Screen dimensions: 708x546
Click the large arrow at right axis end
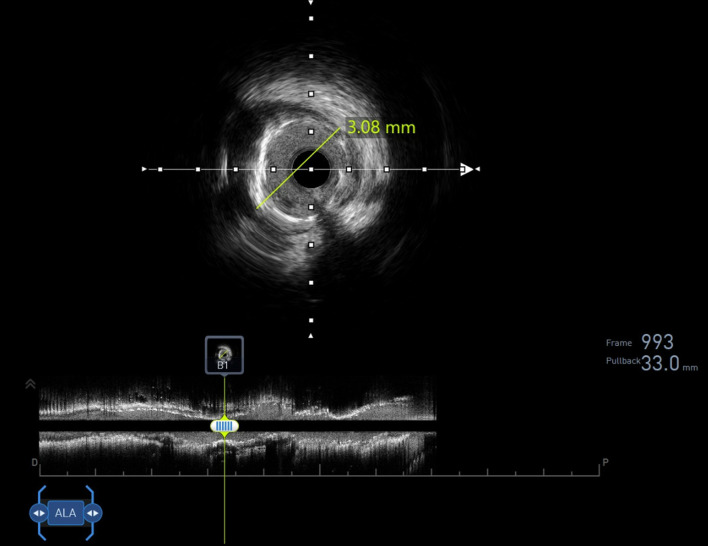[466, 169]
